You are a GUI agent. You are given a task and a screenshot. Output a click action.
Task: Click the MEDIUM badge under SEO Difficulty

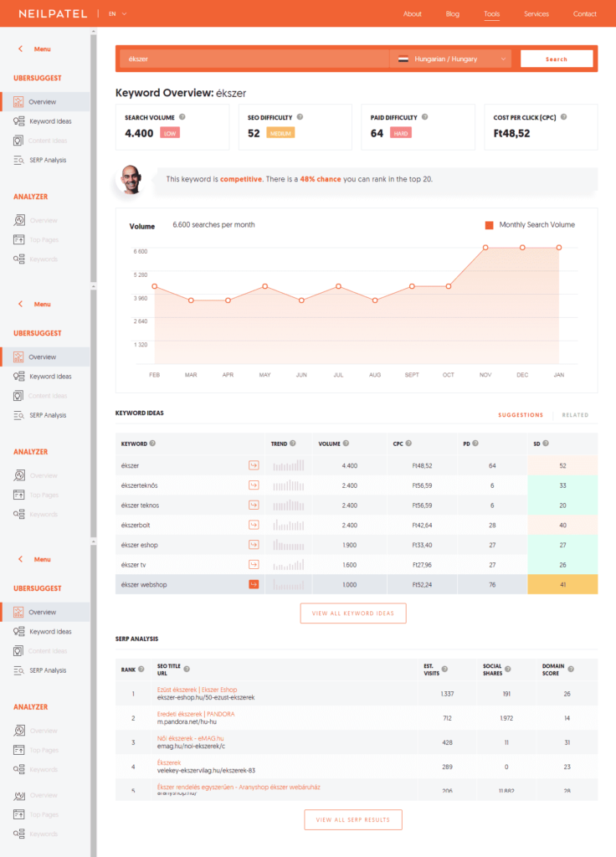point(280,133)
